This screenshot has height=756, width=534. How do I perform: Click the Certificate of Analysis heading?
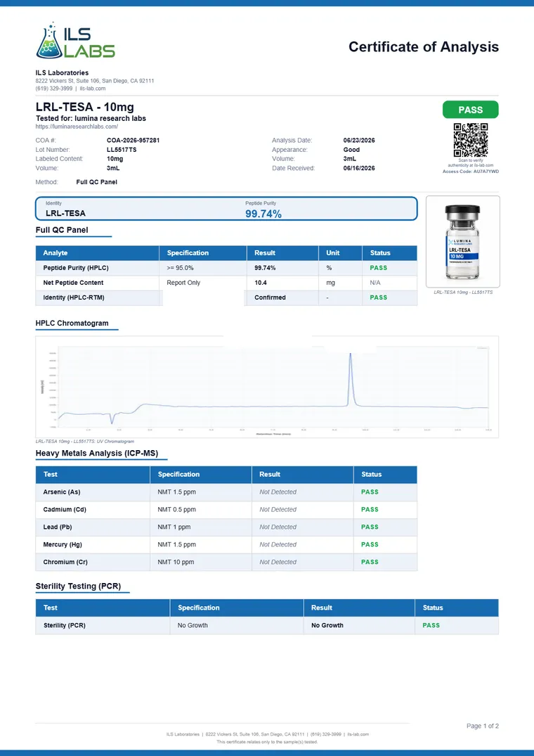(x=423, y=47)
